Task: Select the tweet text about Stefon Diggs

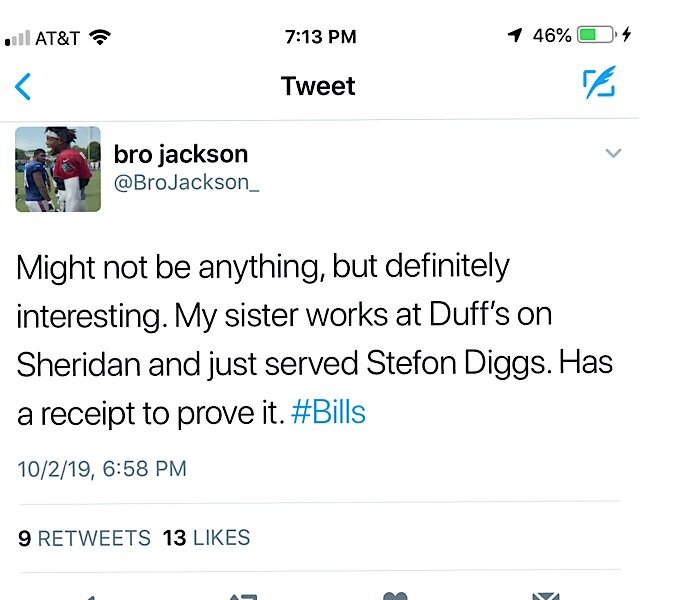Action: [315, 340]
